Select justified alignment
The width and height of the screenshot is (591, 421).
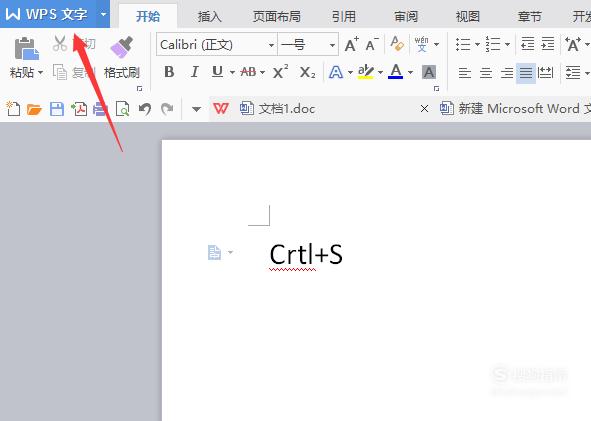click(x=526, y=72)
